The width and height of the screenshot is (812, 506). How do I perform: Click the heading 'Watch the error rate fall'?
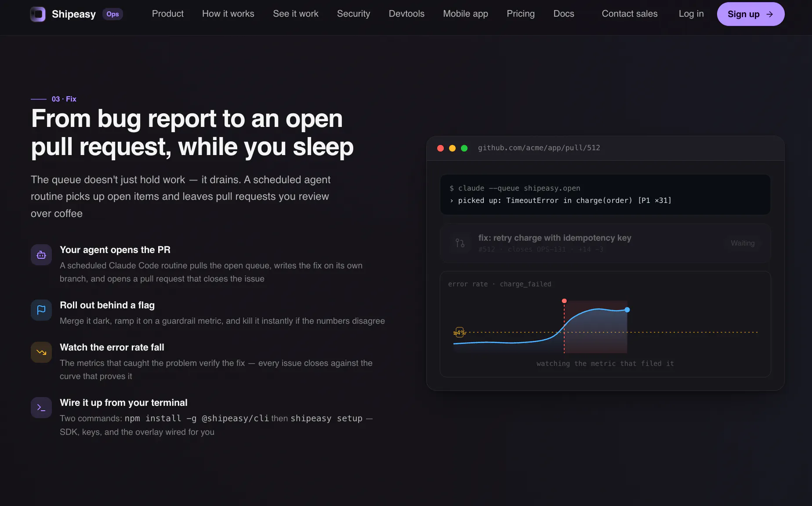pos(112,347)
